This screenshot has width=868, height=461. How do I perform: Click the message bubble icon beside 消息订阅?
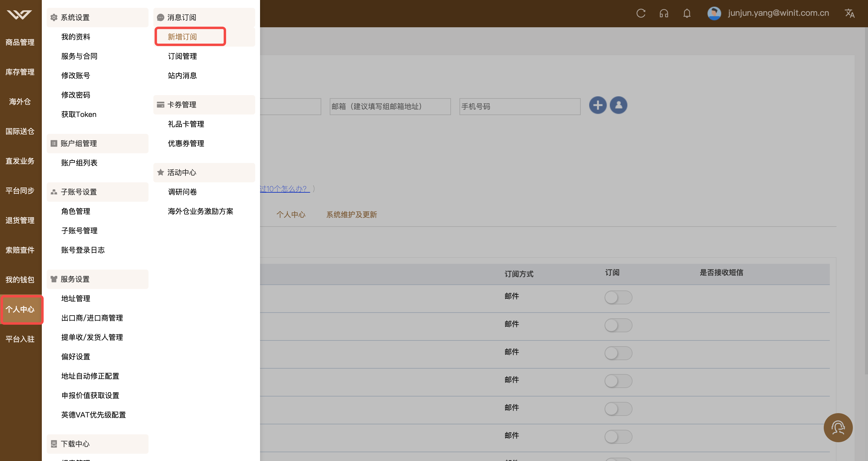coord(161,18)
